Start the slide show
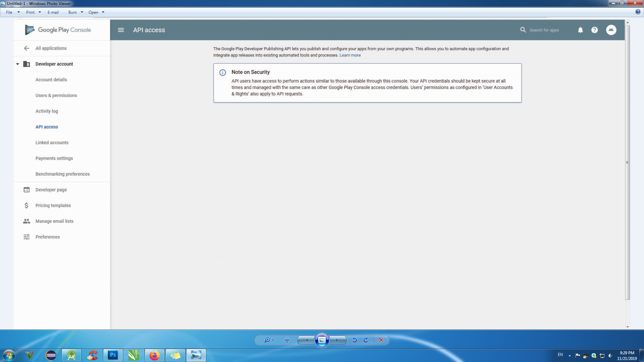 pos(322,340)
